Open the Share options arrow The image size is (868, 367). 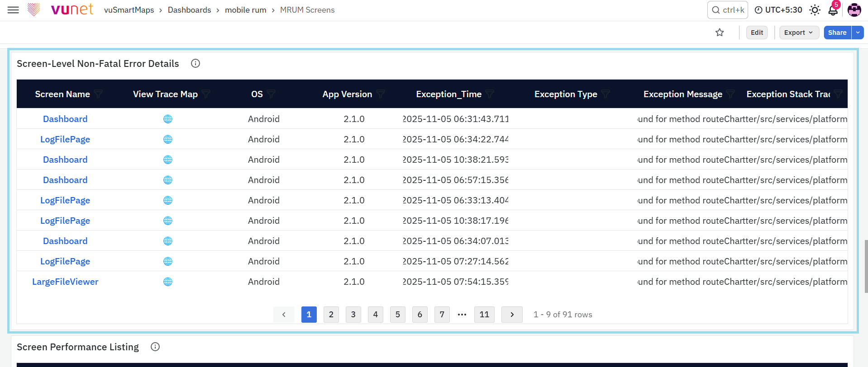point(858,33)
